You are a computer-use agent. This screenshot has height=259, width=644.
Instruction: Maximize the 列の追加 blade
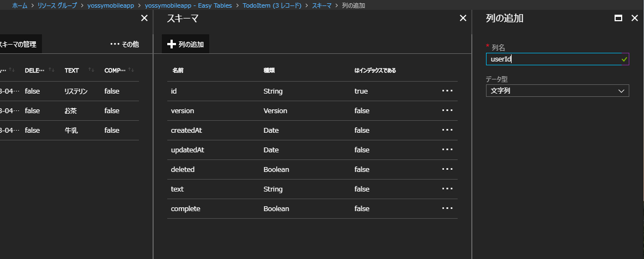[618, 18]
